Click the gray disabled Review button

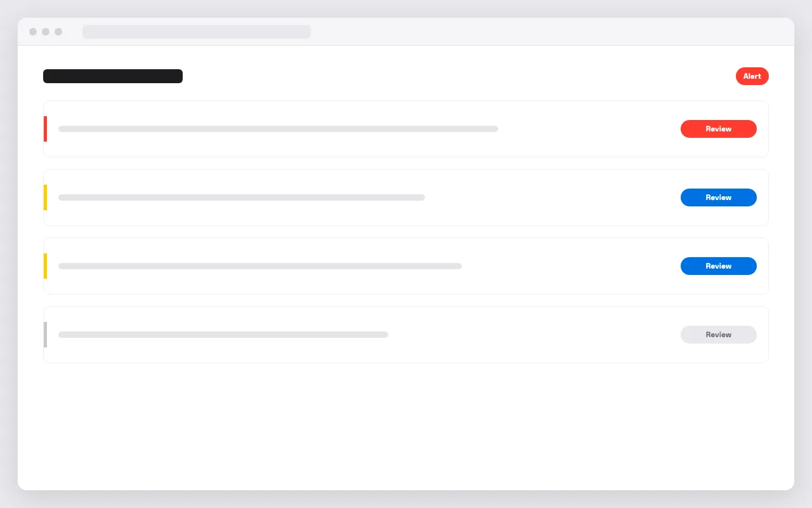pos(719,335)
